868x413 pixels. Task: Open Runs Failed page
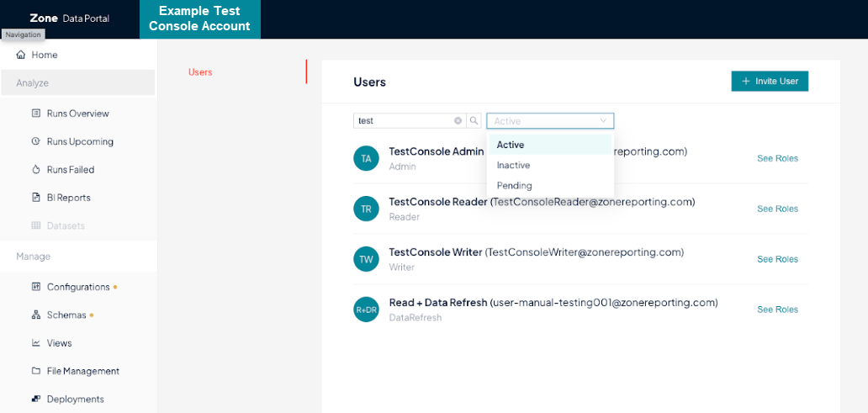pyautogui.click(x=71, y=169)
